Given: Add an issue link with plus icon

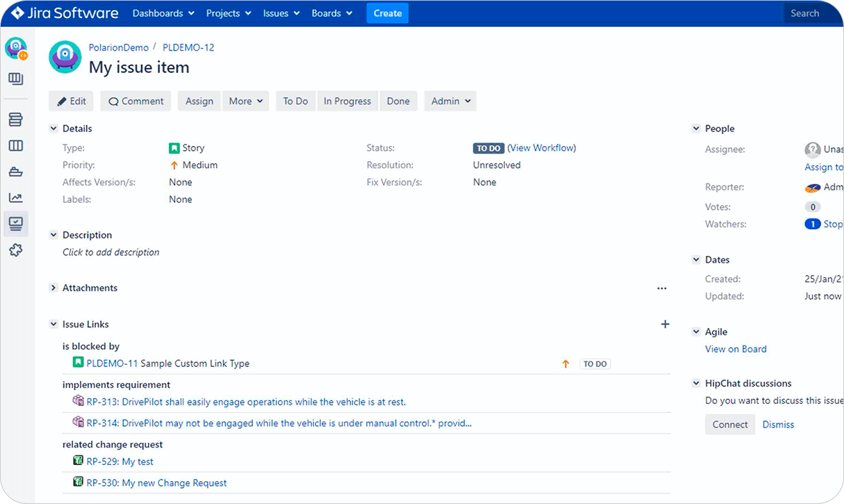Looking at the screenshot, I should point(665,324).
